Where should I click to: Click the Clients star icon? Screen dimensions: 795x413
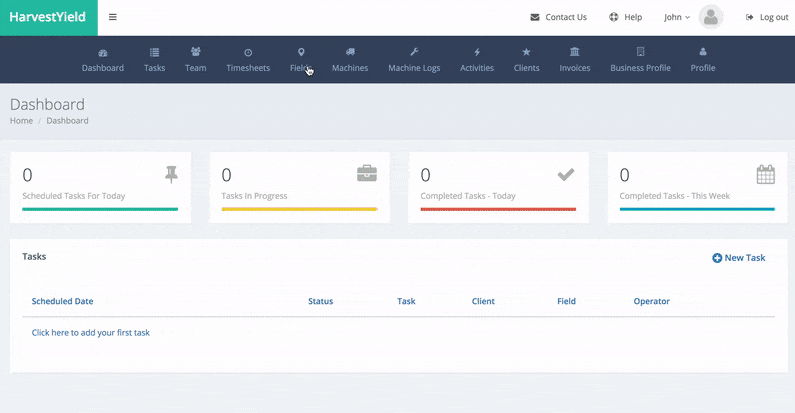tap(526, 52)
